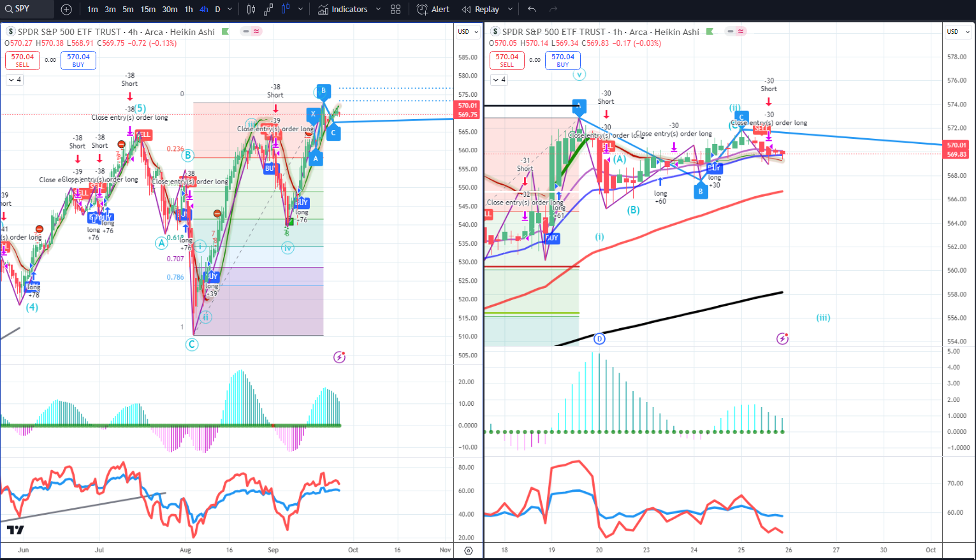This screenshot has width=976, height=560.
Task: Click the 570.01 price label on the 4h price axis
Action: [x=467, y=106]
